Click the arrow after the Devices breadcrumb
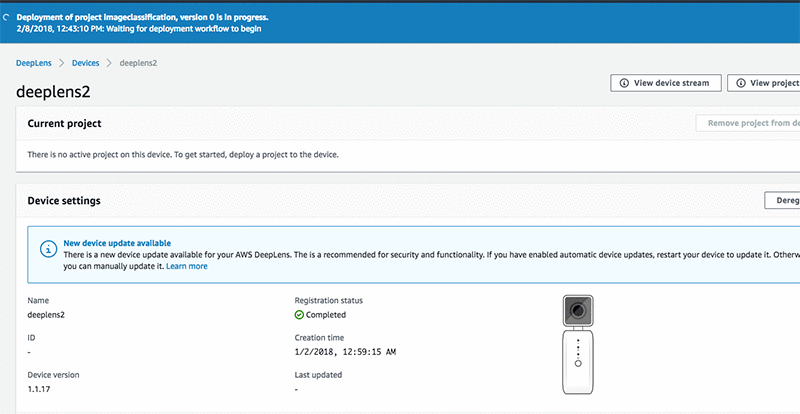 pyautogui.click(x=109, y=63)
